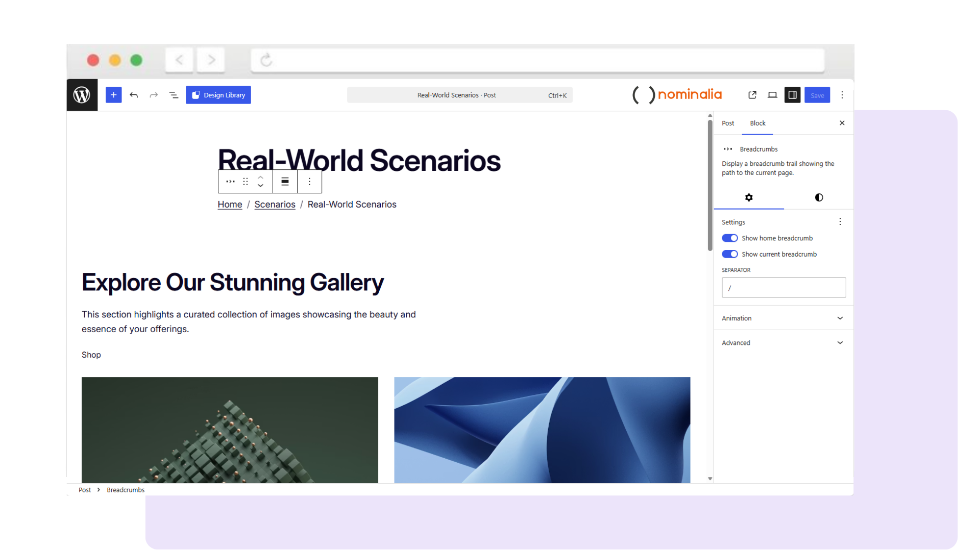This screenshot has height=551, width=980.
Task: Turn off Show current breadcrumb
Action: tap(730, 254)
